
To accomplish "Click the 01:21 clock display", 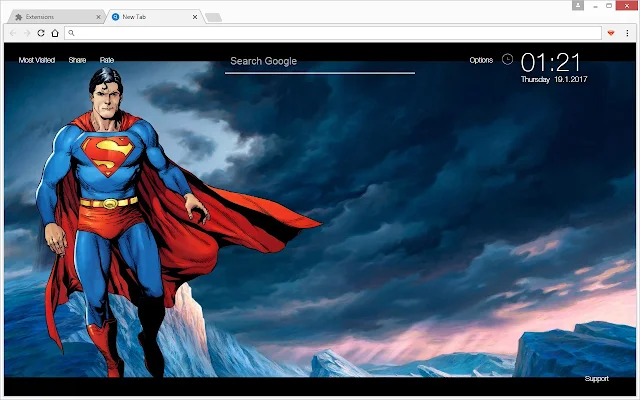I will [x=550, y=63].
